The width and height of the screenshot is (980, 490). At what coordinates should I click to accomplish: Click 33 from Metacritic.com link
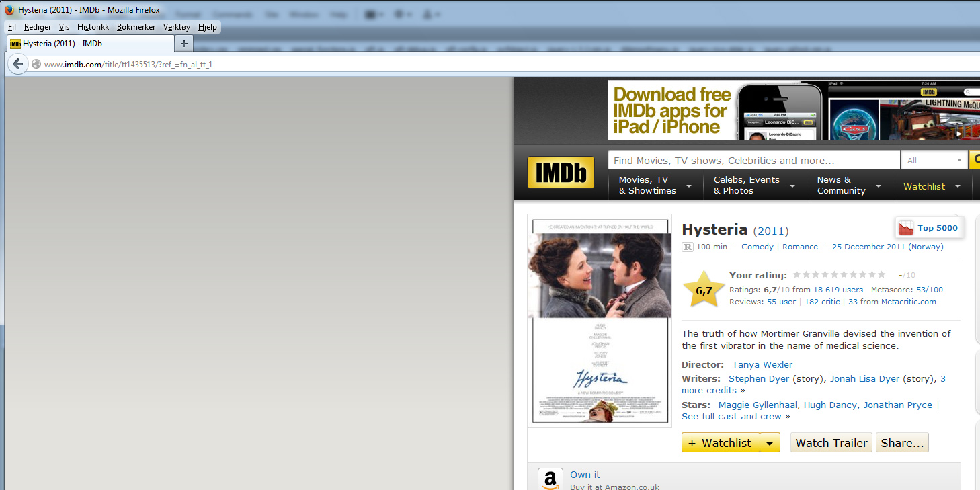click(x=892, y=302)
